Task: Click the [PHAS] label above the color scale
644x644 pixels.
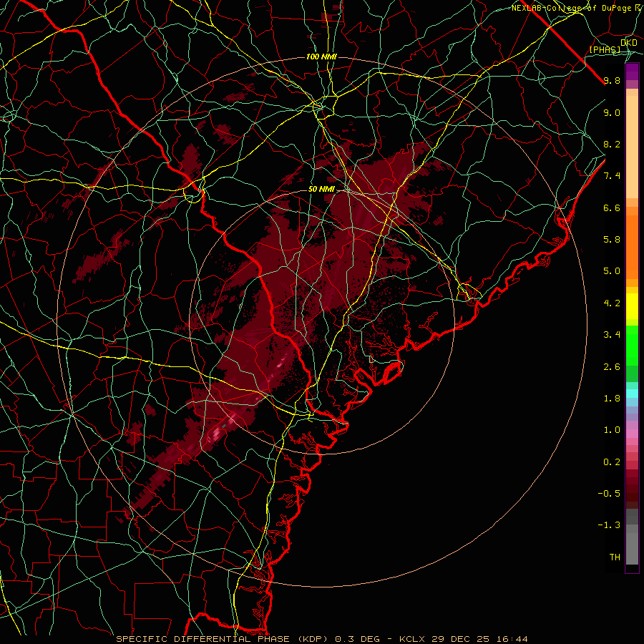Action: click(x=605, y=49)
